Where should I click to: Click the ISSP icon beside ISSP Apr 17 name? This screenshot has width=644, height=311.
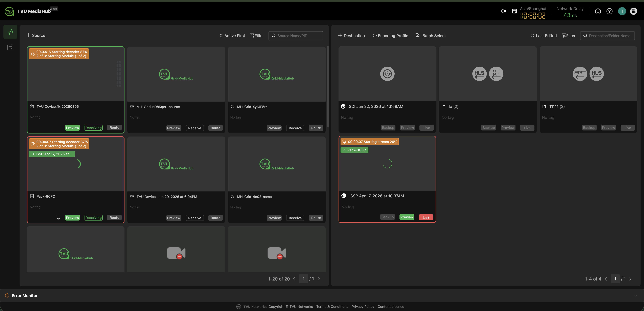[344, 196]
